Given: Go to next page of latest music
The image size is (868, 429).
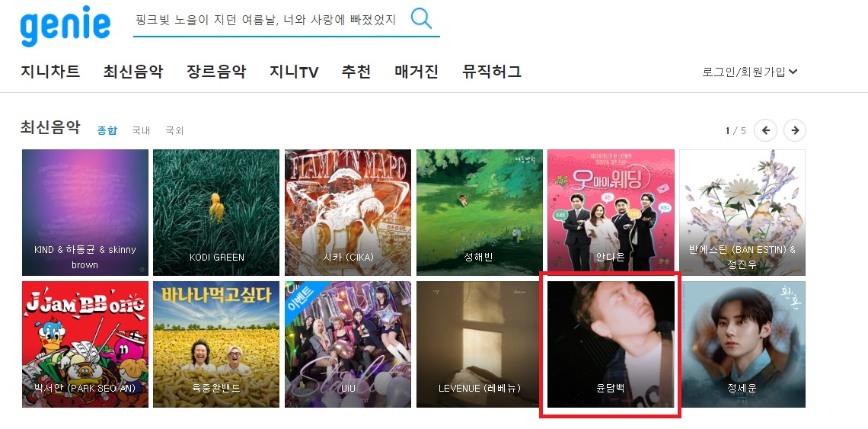Looking at the screenshot, I should [795, 131].
